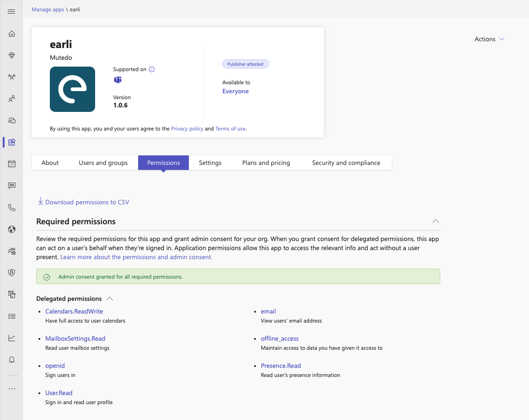
Task: Collapse the Required permissions section
Action: pyautogui.click(x=436, y=222)
